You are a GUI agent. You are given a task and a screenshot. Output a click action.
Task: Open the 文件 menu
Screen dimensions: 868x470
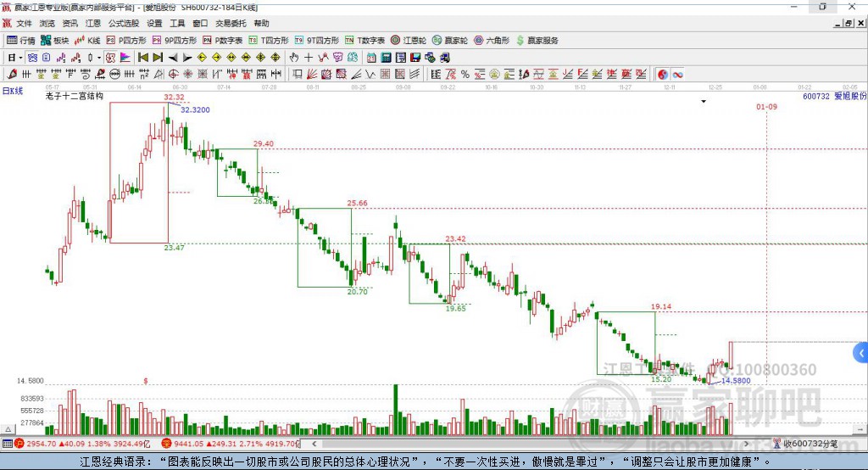(24, 23)
